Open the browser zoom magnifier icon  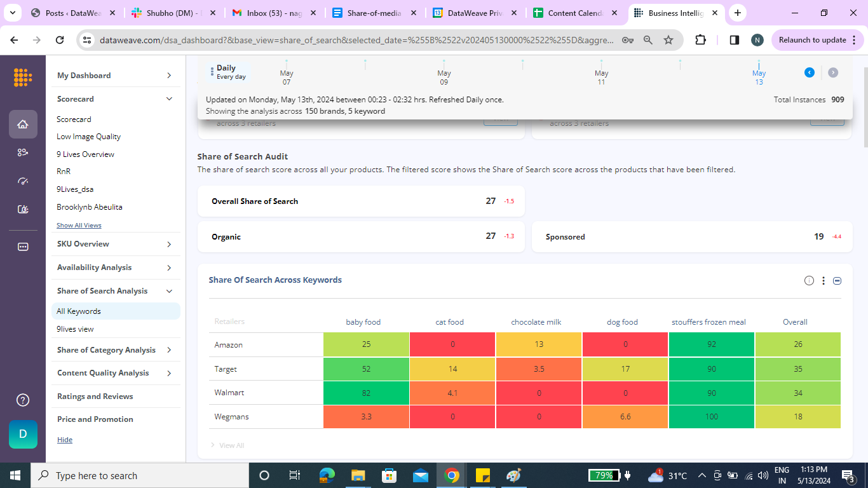pos(648,39)
